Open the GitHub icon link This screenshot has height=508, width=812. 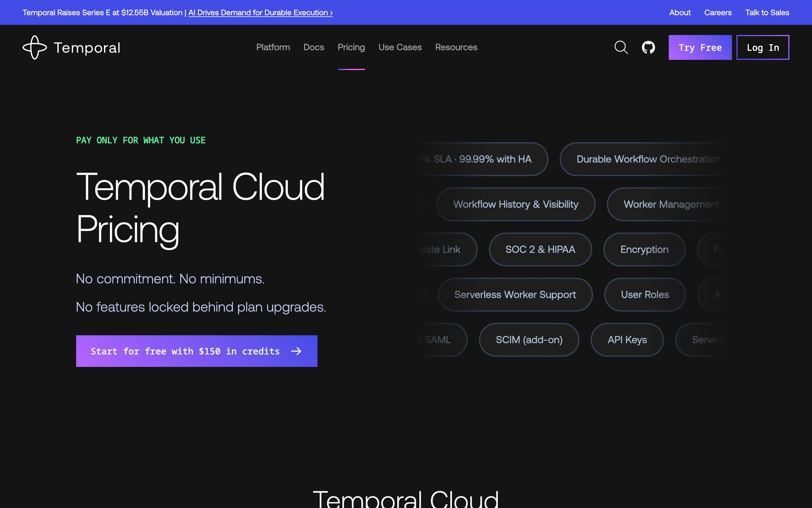[648, 47]
